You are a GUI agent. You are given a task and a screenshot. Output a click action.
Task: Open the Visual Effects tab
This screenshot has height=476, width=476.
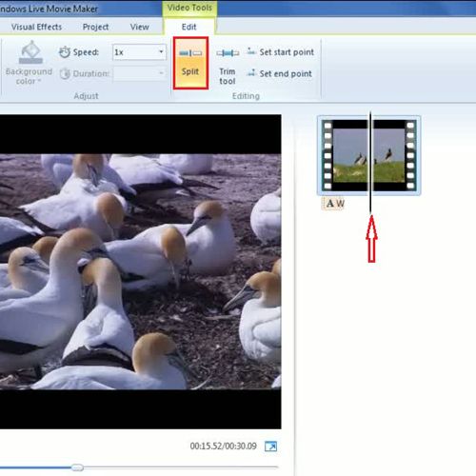click(36, 27)
